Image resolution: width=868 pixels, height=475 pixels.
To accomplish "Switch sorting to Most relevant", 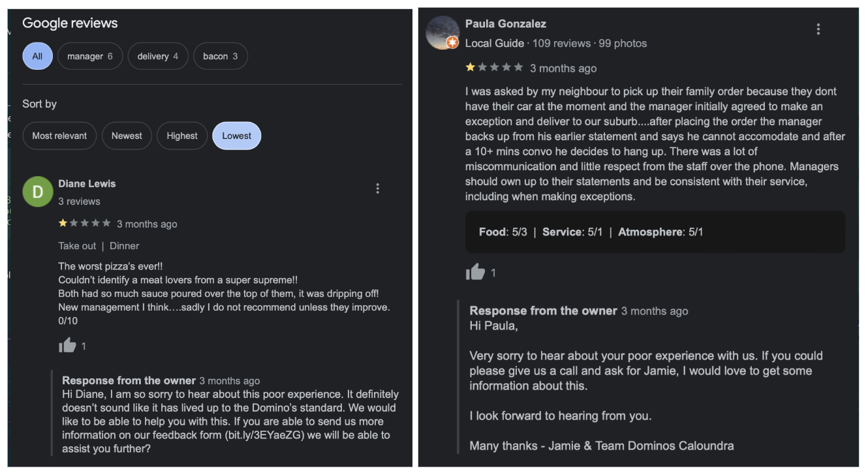I will 59,136.
